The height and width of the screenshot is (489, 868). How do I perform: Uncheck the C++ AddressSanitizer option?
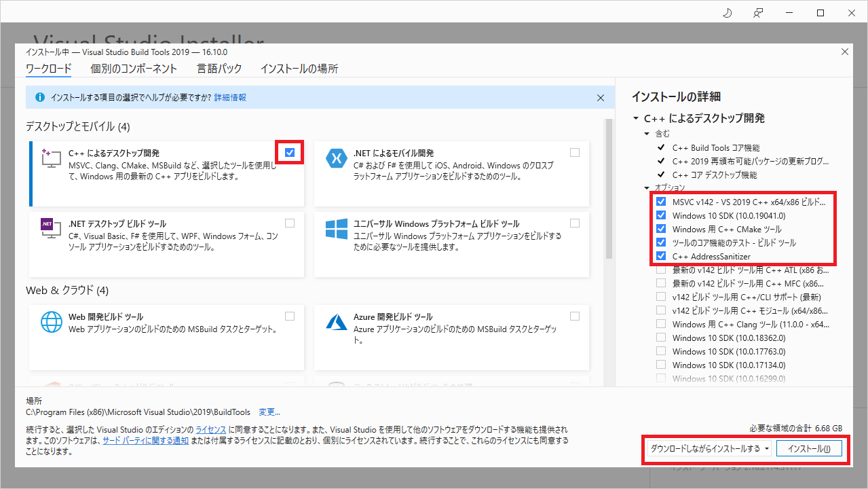[x=661, y=256]
